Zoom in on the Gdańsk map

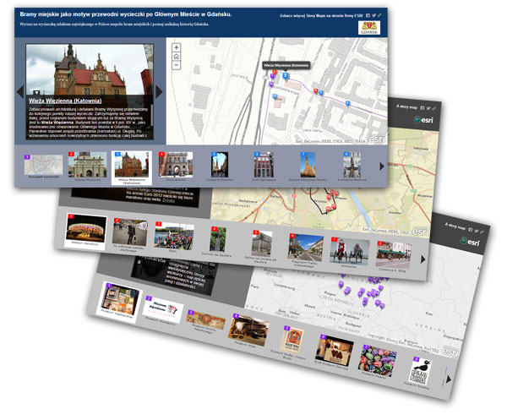[177, 47]
